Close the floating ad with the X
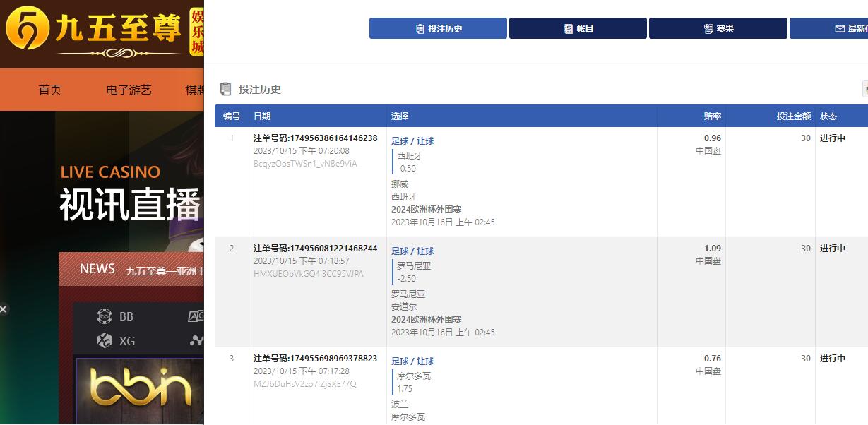The height and width of the screenshot is (425, 868). (3, 309)
